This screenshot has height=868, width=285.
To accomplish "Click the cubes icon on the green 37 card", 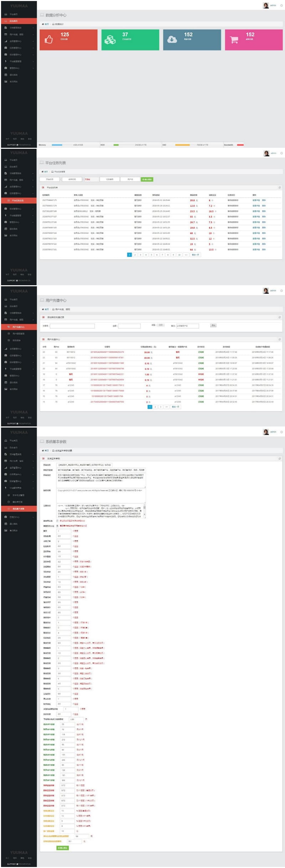I will 110,40.
